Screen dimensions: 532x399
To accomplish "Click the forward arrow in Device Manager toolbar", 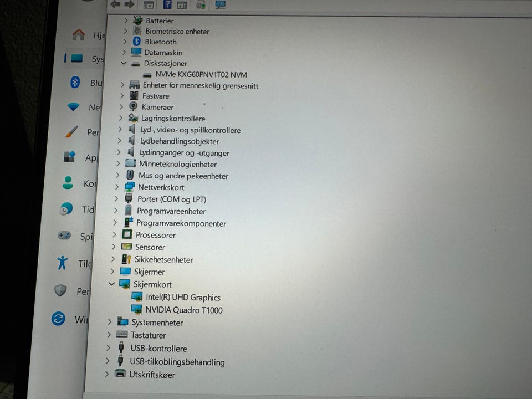I will pos(129,4).
